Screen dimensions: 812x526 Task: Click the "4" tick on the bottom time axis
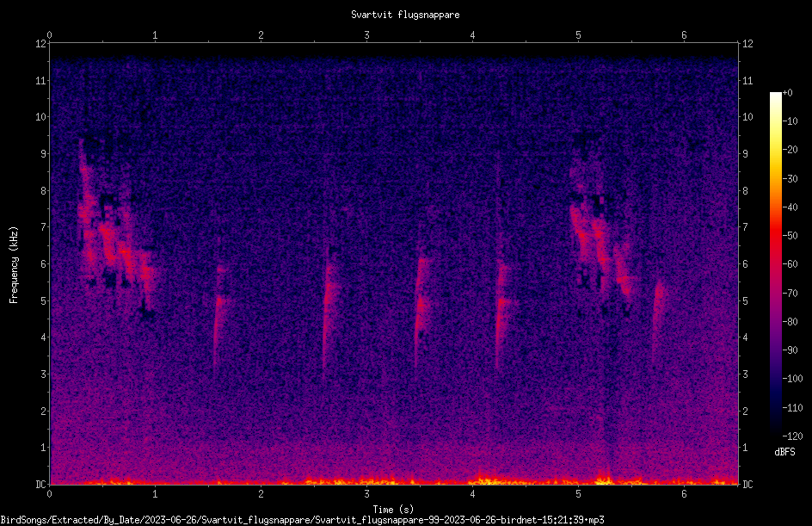(x=472, y=494)
